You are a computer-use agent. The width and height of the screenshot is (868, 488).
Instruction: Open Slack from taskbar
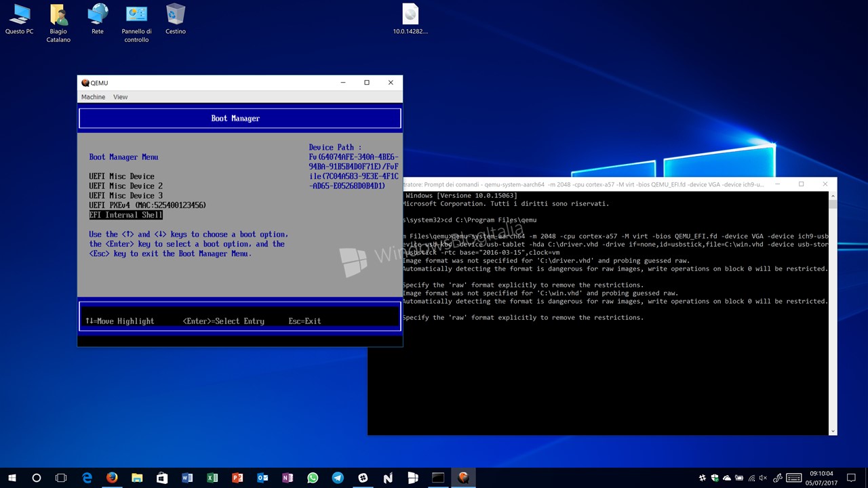click(x=363, y=478)
